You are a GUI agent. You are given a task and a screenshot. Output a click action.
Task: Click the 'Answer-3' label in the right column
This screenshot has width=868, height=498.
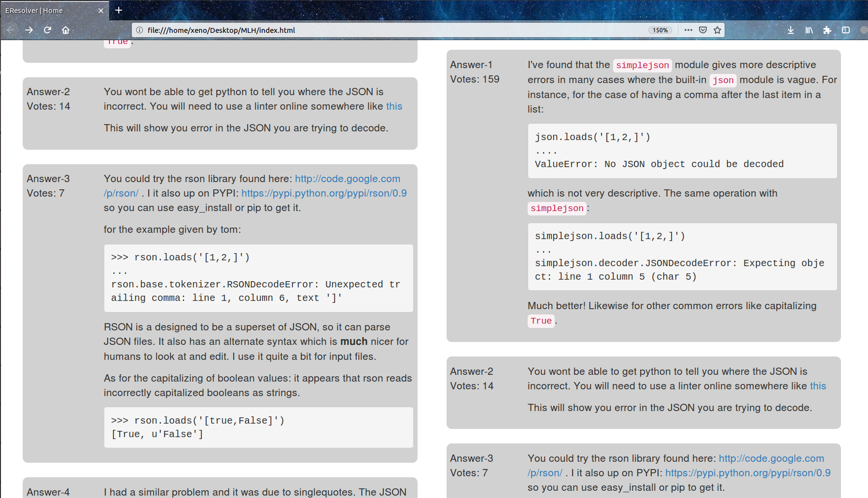[x=472, y=458]
